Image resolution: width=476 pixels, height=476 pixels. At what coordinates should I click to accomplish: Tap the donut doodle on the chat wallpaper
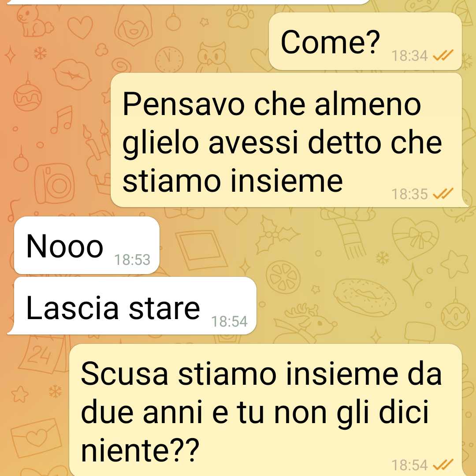point(364,297)
